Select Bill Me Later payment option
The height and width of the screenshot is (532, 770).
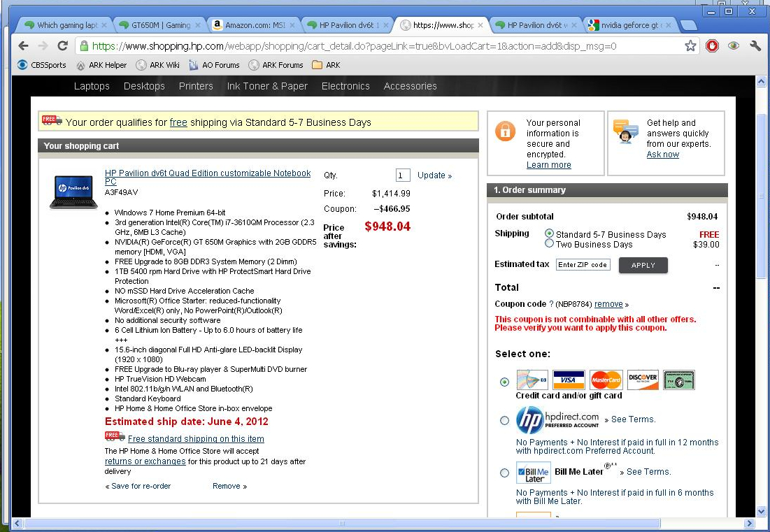coord(504,473)
